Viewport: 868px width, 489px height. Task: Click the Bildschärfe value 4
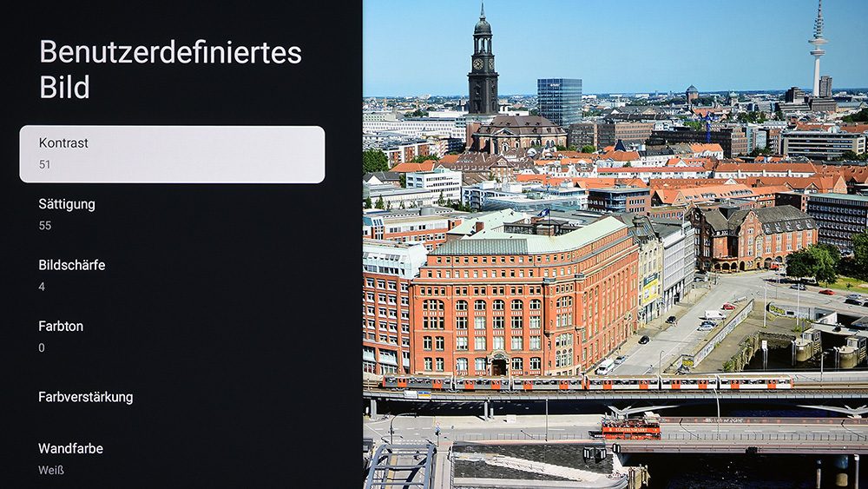42,287
